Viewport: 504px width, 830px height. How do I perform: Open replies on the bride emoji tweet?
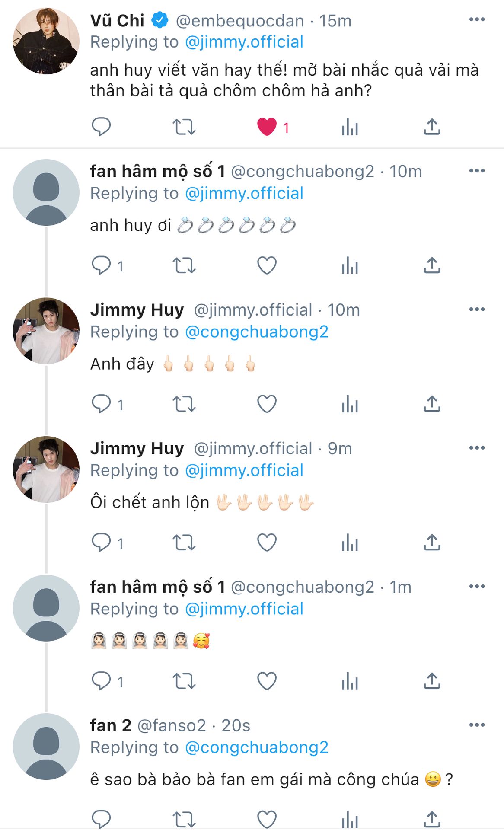point(107,681)
